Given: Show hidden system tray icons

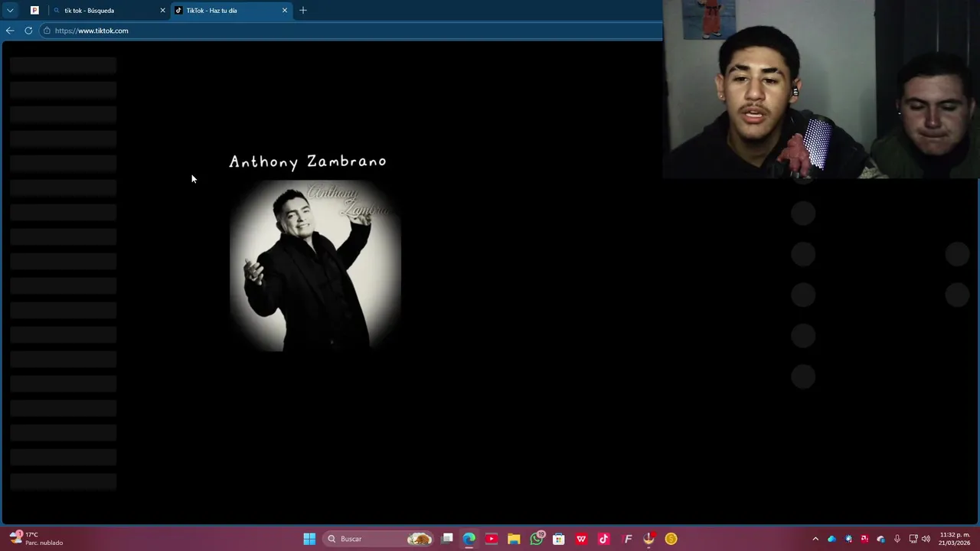Looking at the screenshot, I should pyautogui.click(x=815, y=539).
